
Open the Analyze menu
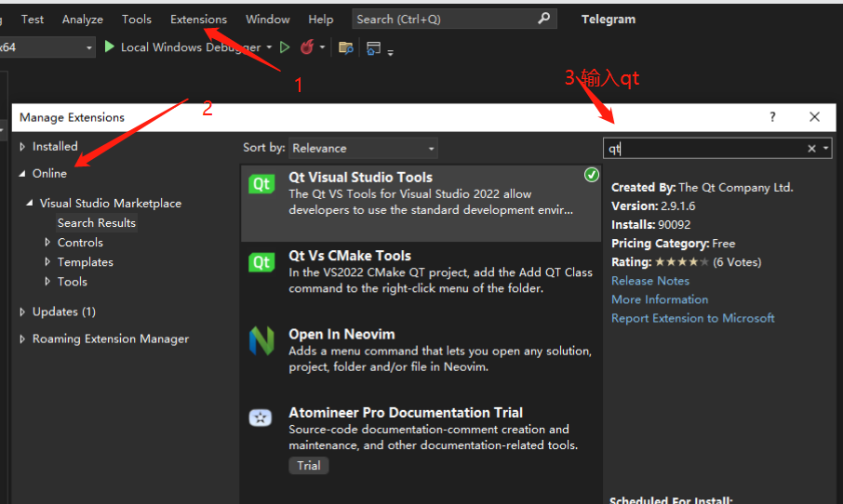82,20
